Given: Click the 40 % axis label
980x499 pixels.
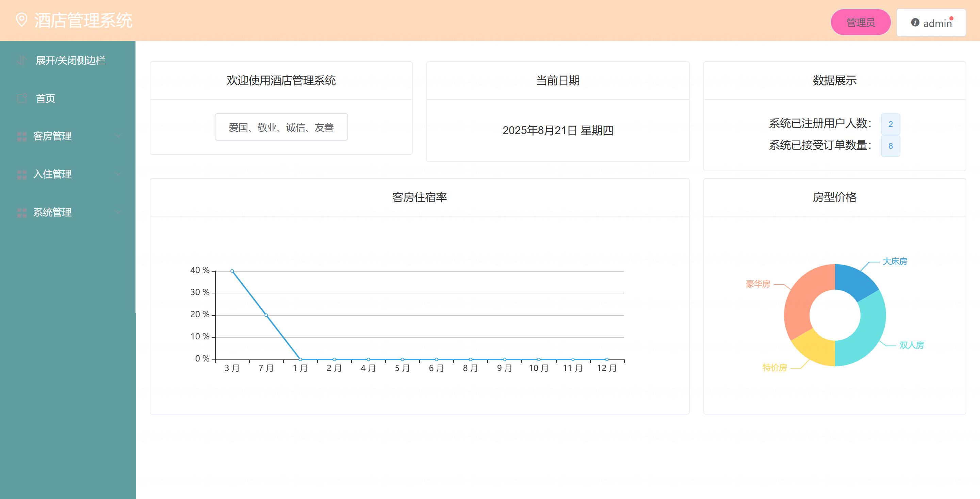Looking at the screenshot, I should pos(200,270).
